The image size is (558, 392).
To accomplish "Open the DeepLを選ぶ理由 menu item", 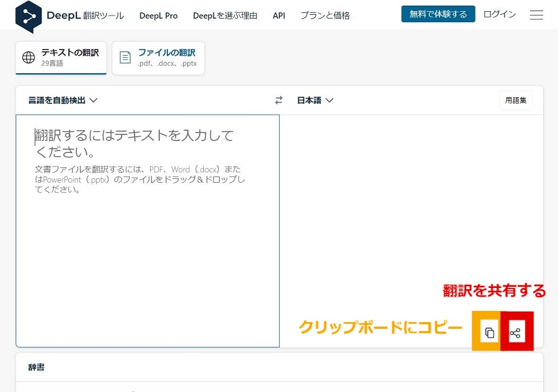I will 225,15.
